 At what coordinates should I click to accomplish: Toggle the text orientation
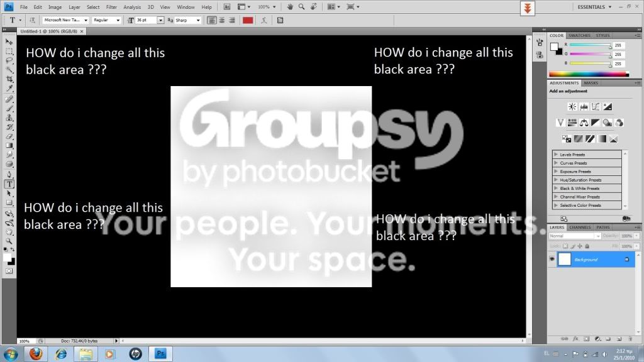pyautogui.click(x=32, y=20)
